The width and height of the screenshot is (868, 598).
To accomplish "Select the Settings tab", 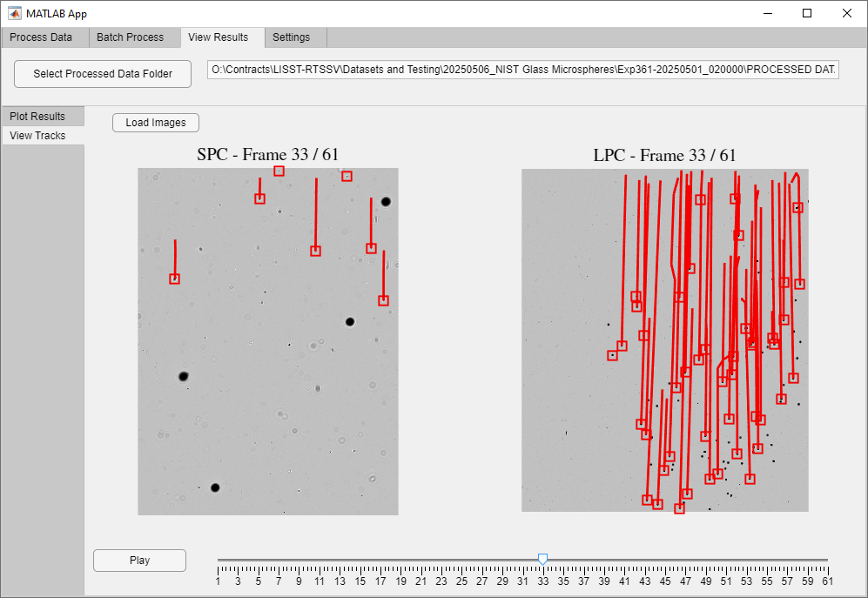I will pos(293,37).
